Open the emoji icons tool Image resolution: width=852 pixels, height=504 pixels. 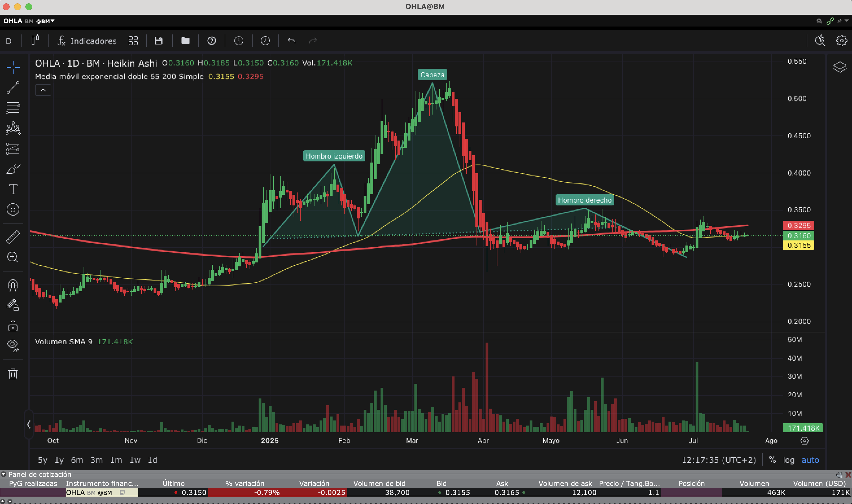click(13, 210)
